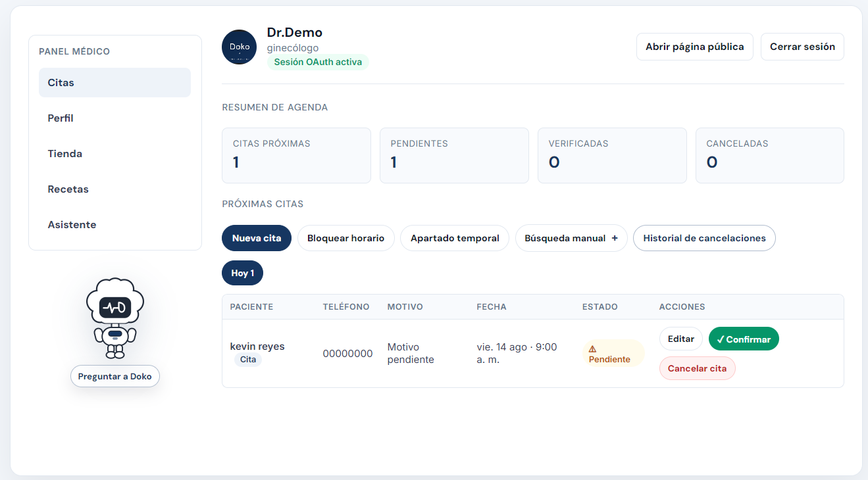Click Abrir página pública button
The width and height of the screenshot is (868, 480).
[695, 47]
